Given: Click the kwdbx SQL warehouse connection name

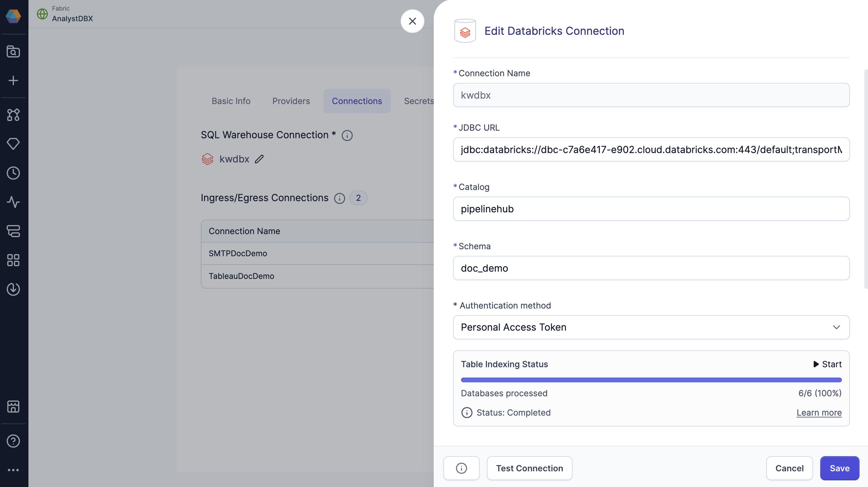Looking at the screenshot, I should pyautogui.click(x=234, y=159).
